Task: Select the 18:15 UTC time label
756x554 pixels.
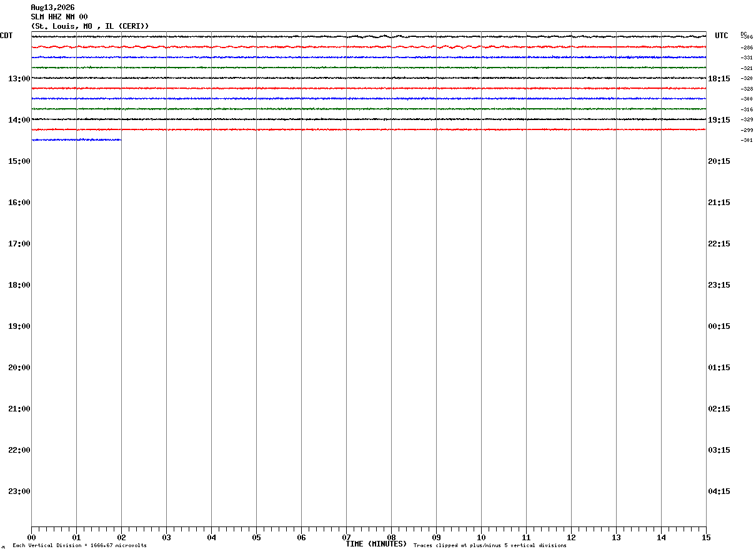Action: pos(719,78)
